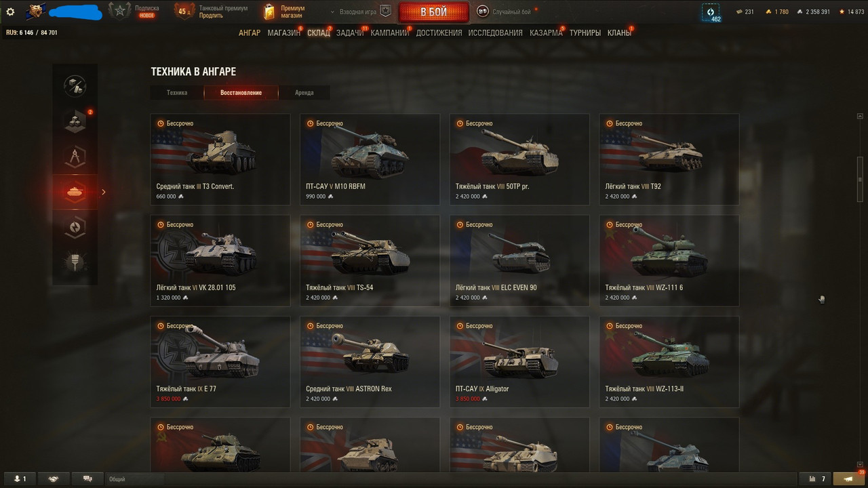868x488 pixels.
Task: Switch to the Техника tab
Action: pos(177,93)
